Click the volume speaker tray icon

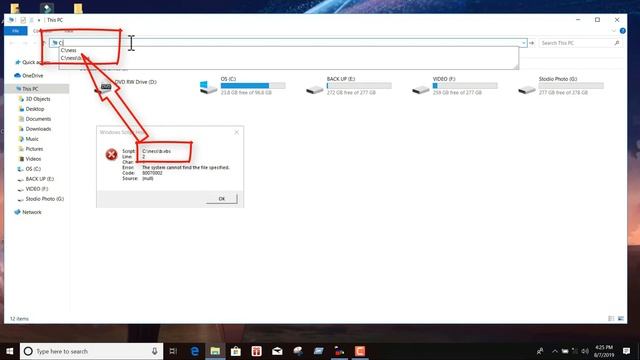[x=585, y=351]
